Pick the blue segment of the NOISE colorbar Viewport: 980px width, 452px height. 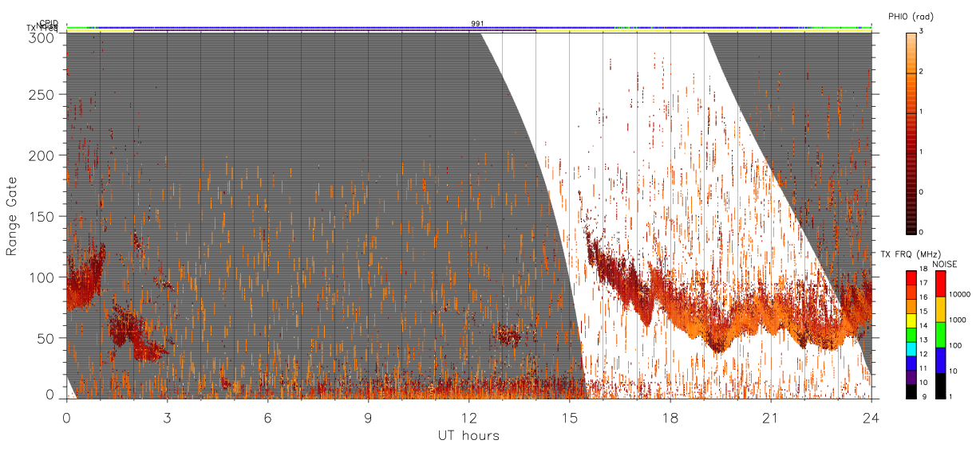940,360
